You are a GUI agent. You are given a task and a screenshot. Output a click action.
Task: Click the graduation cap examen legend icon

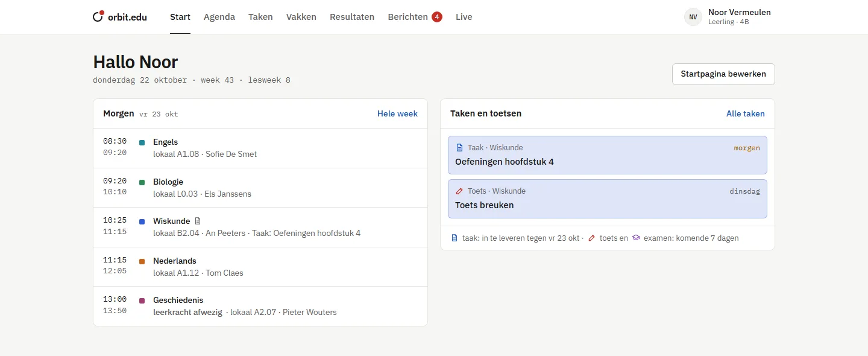pos(636,238)
